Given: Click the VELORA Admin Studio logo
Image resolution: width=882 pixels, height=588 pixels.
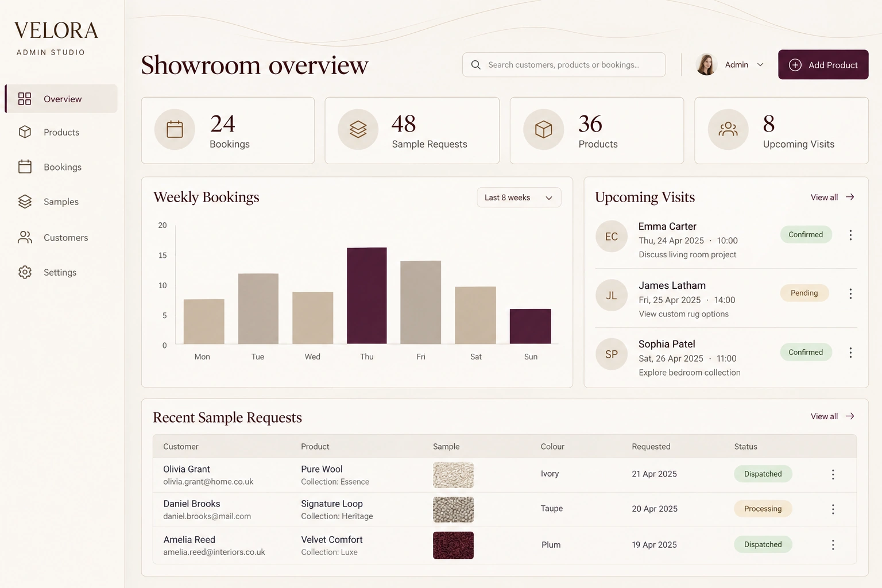Looking at the screenshot, I should [x=56, y=38].
